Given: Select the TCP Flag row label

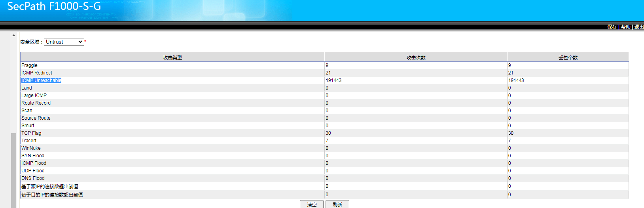Looking at the screenshot, I should click(x=31, y=133).
